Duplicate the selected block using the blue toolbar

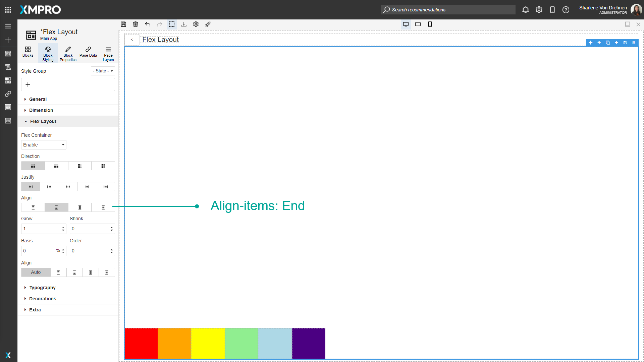608,43
